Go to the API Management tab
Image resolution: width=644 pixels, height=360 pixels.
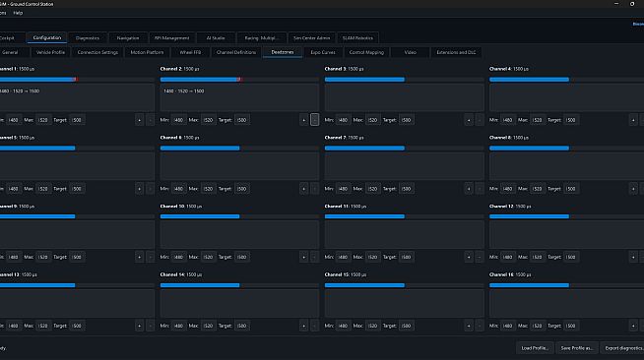(172, 38)
